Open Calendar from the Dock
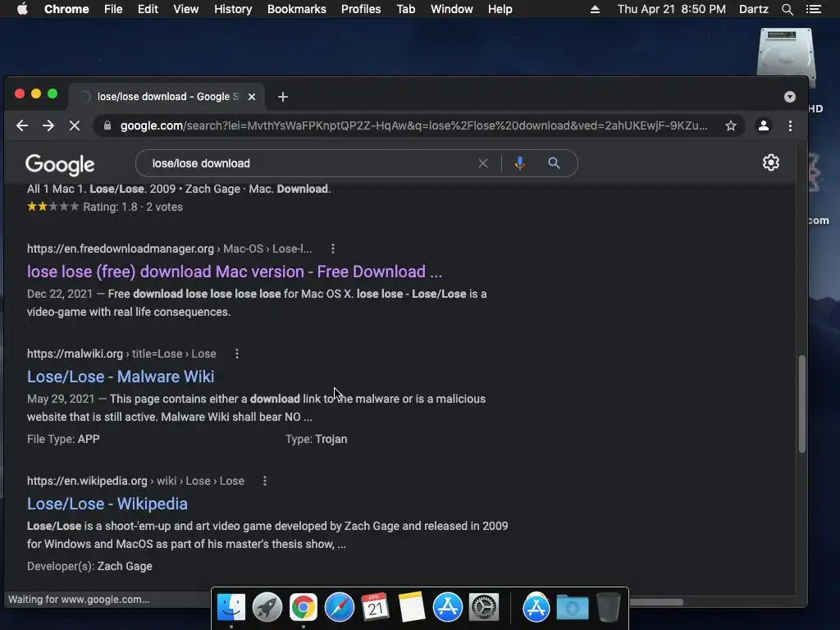The width and height of the screenshot is (840, 630). click(x=375, y=607)
